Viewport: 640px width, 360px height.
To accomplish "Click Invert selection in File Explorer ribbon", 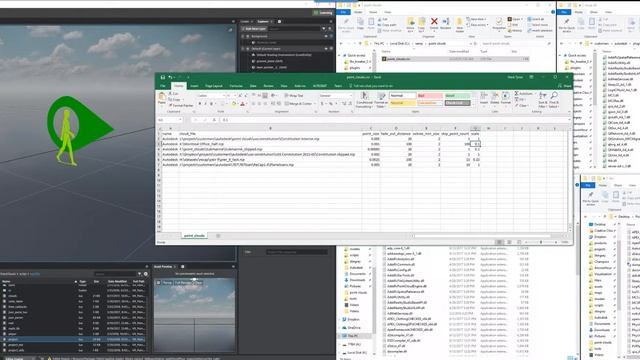I will [540, 30].
